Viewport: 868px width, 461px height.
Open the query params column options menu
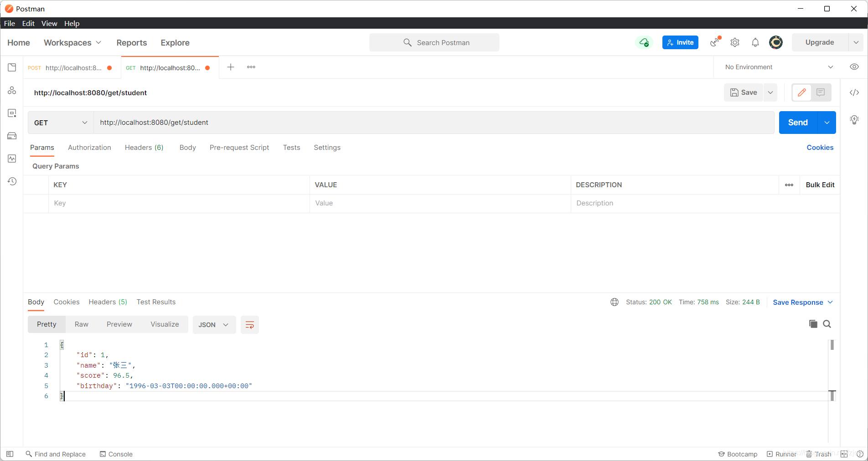pos(789,185)
